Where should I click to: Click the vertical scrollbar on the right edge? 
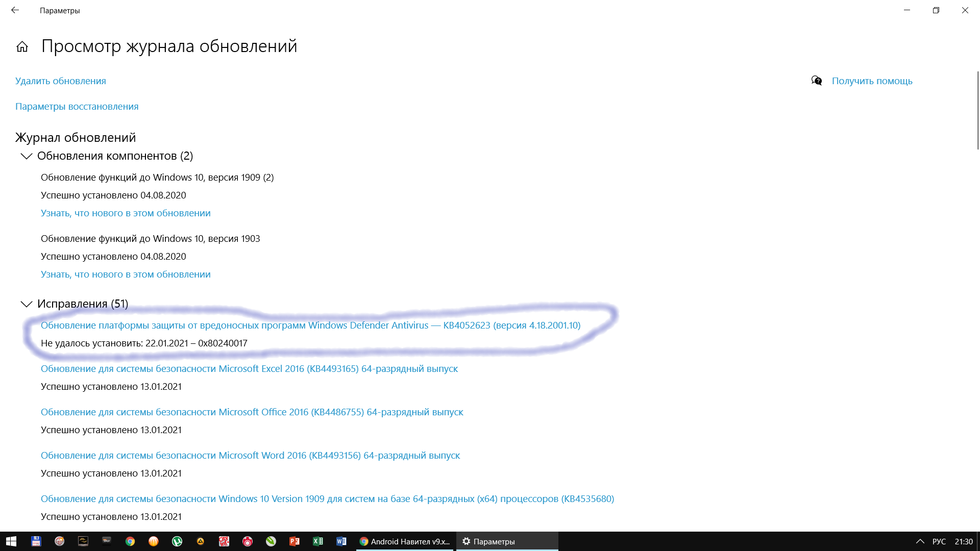(x=977, y=110)
